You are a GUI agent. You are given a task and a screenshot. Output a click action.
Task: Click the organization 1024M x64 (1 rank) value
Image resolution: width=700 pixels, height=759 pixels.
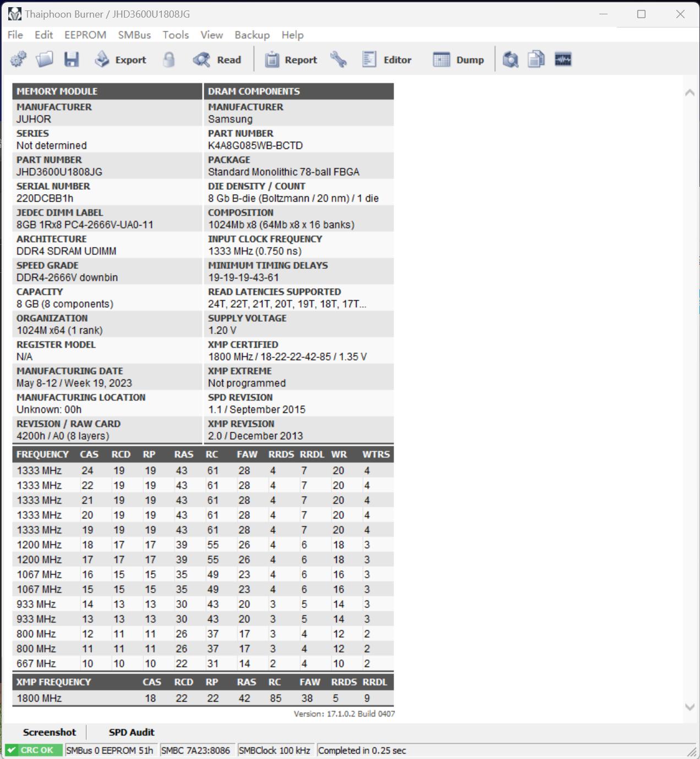coord(59,330)
